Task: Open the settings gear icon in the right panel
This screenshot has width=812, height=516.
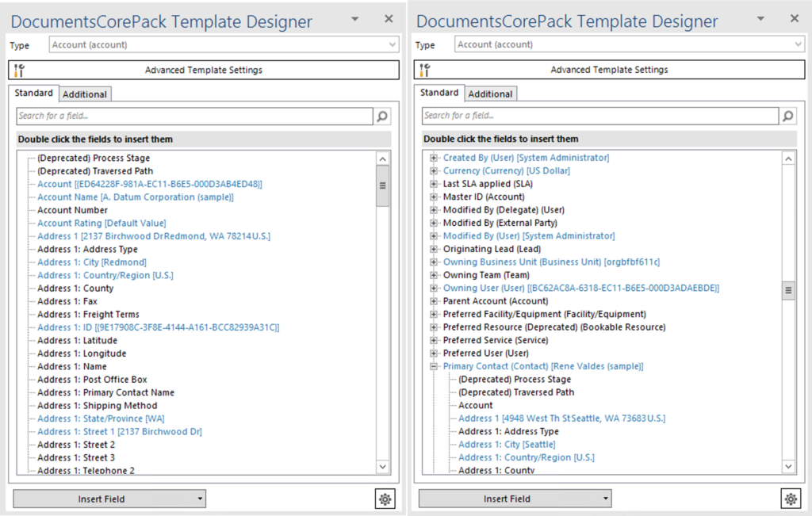Action: 791,499
